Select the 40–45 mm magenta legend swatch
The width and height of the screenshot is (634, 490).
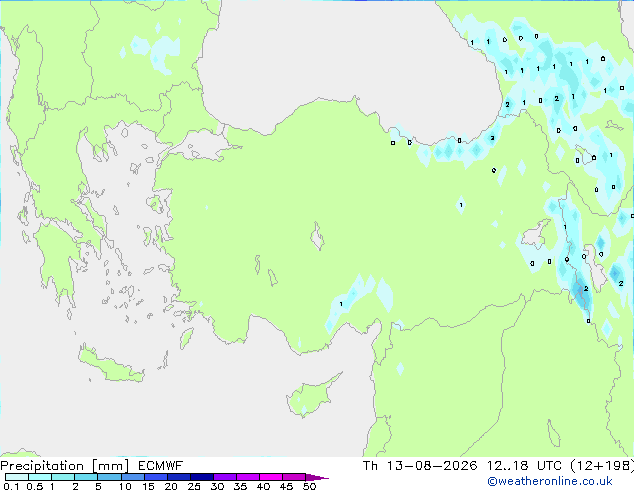pos(271,477)
